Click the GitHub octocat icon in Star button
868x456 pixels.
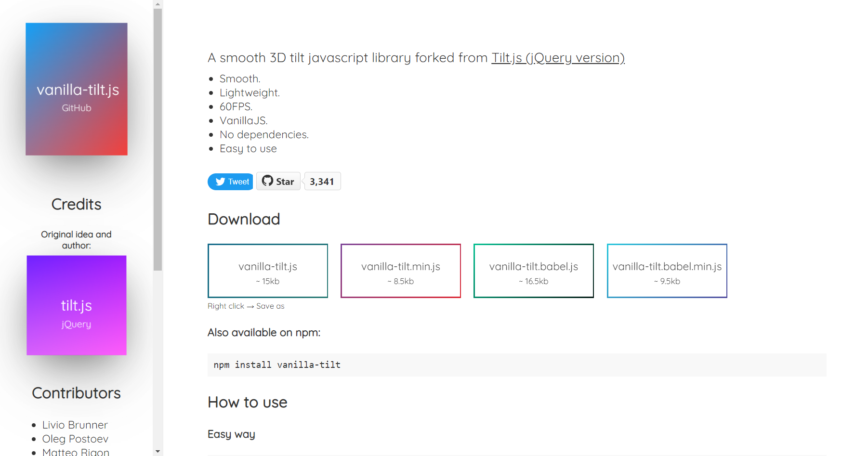click(267, 181)
